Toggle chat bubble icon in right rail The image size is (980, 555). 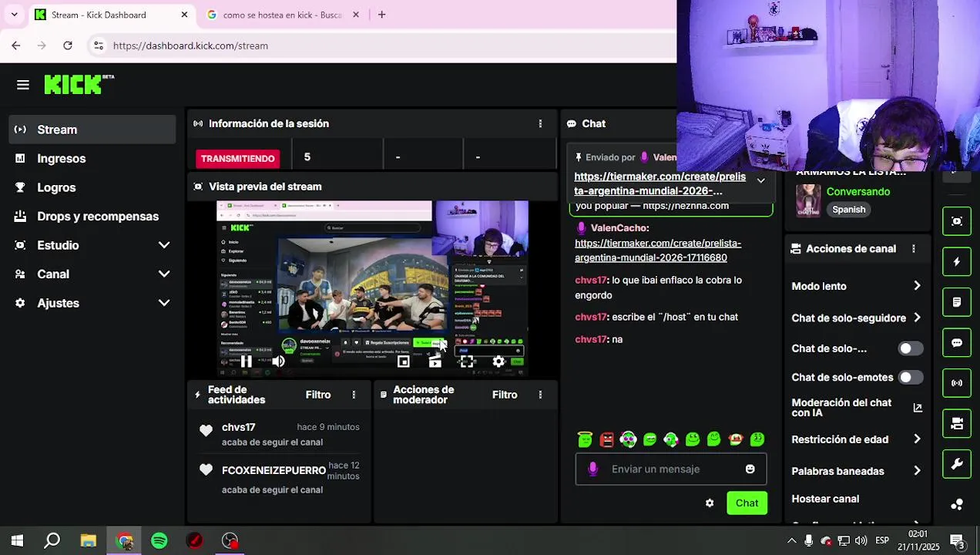957,343
